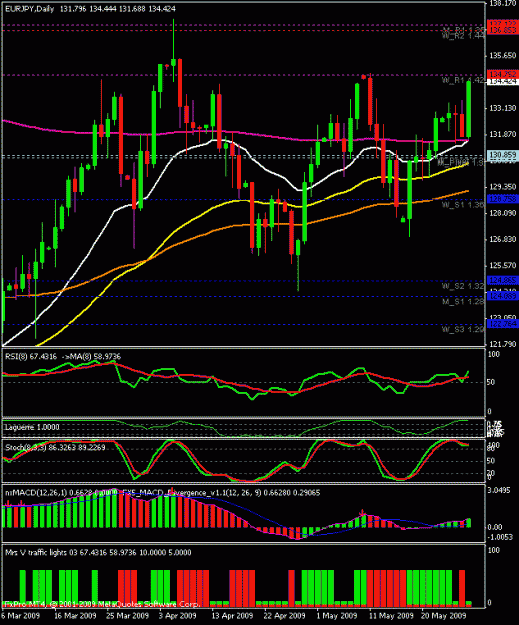Click the W_R1 1.42 pivot label
The image size is (519, 625).
(463, 81)
